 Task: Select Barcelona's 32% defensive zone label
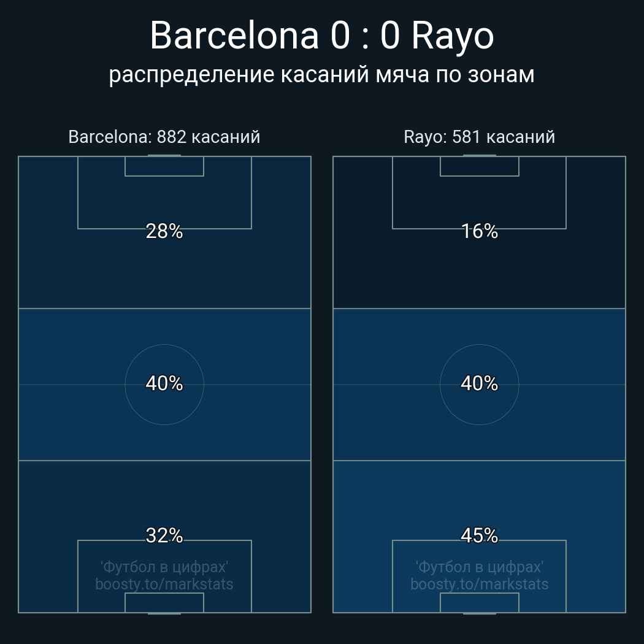click(164, 535)
